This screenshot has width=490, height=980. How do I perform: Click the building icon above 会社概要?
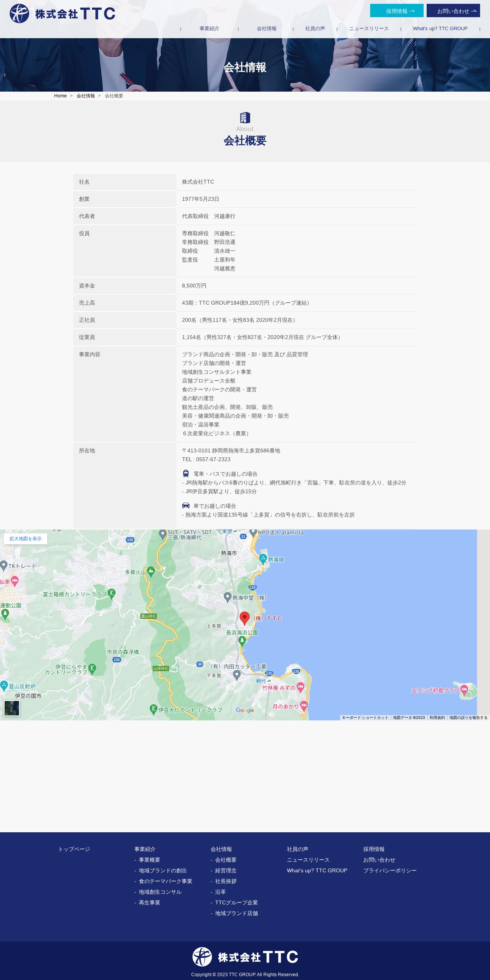click(245, 118)
